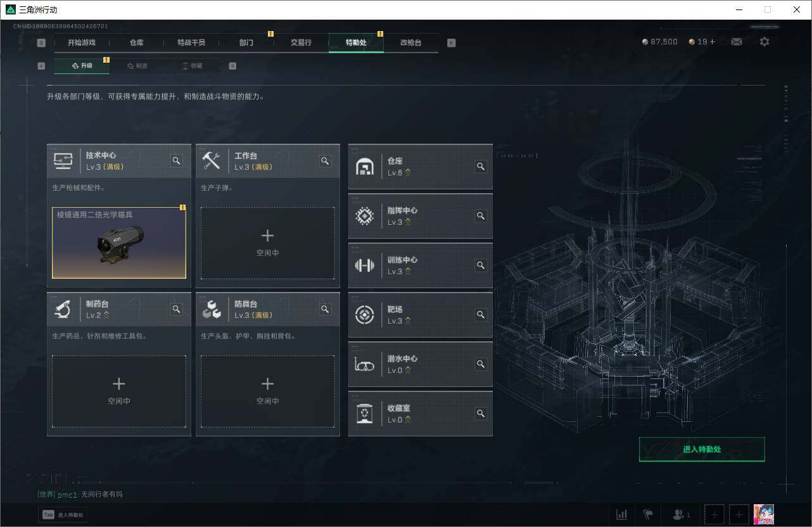Click the 靶场 name label
The image size is (812, 527).
pos(395,310)
